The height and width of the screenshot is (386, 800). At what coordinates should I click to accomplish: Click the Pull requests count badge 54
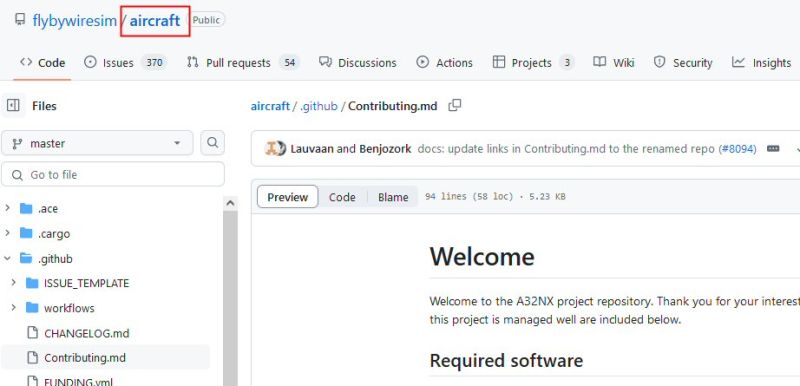click(x=290, y=63)
